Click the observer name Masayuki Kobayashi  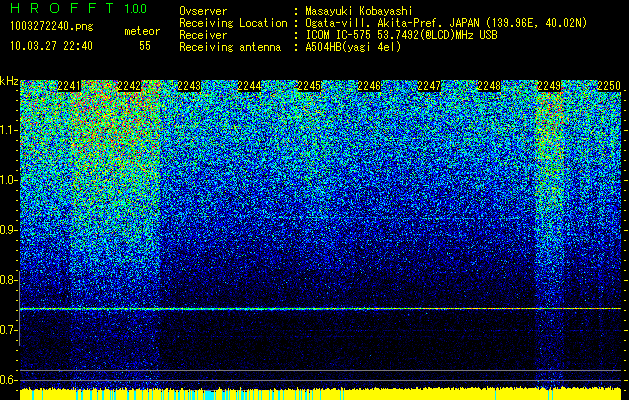click(x=359, y=11)
